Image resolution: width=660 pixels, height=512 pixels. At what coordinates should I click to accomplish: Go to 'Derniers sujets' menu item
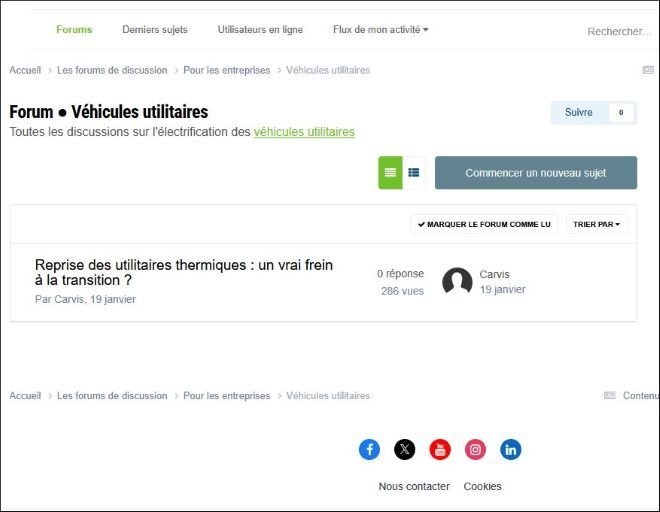click(x=155, y=30)
